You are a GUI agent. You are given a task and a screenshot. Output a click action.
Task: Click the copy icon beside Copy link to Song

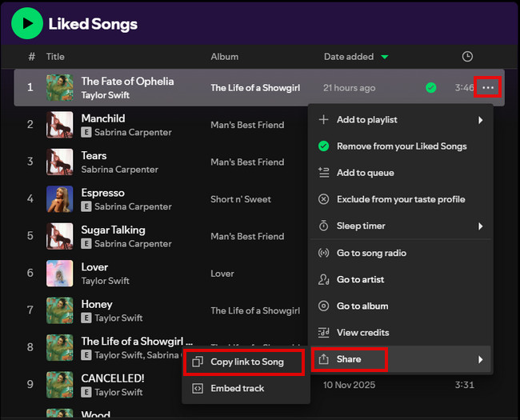(198, 362)
